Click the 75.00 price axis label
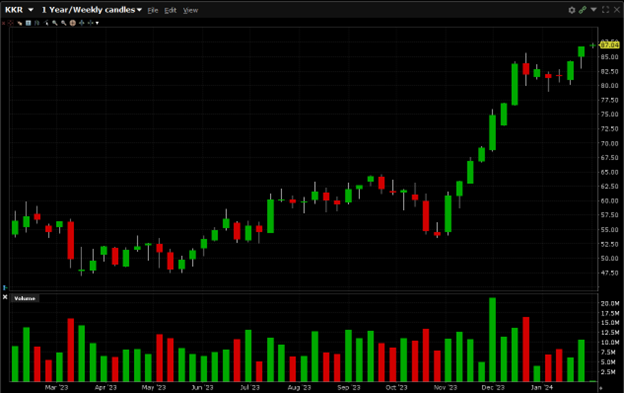Screen dimensions: 624x393 (x=610, y=114)
